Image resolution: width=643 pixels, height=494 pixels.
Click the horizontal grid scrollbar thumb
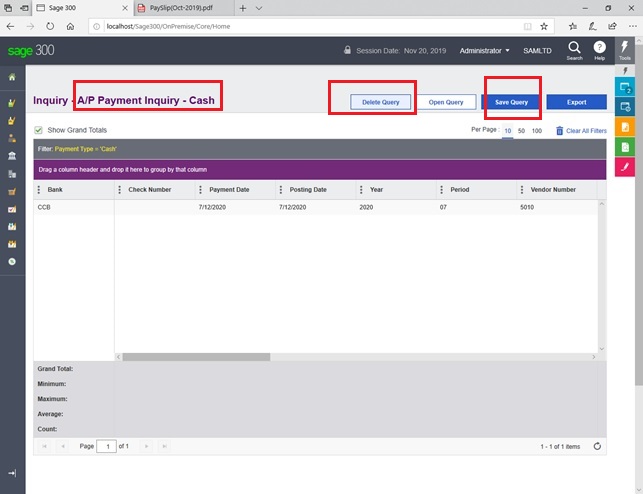coord(196,357)
